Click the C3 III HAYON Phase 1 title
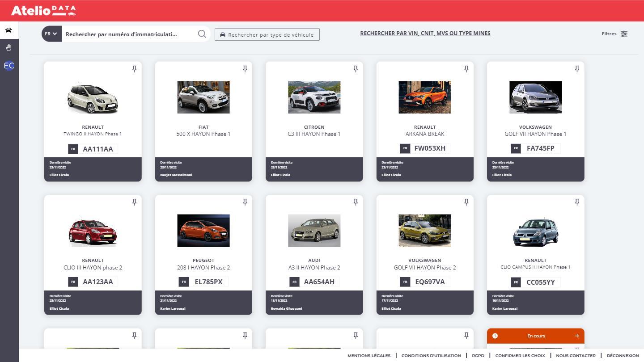644x362 pixels. click(314, 134)
